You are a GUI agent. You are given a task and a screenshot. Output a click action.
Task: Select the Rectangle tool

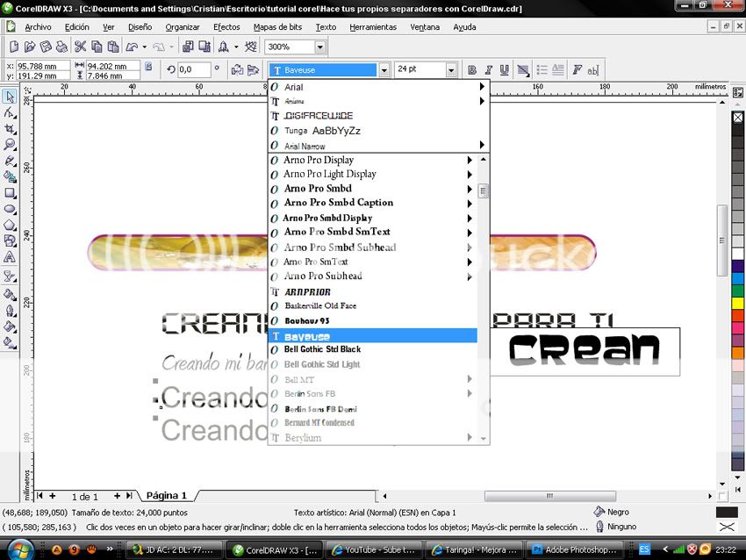(x=10, y=193)
